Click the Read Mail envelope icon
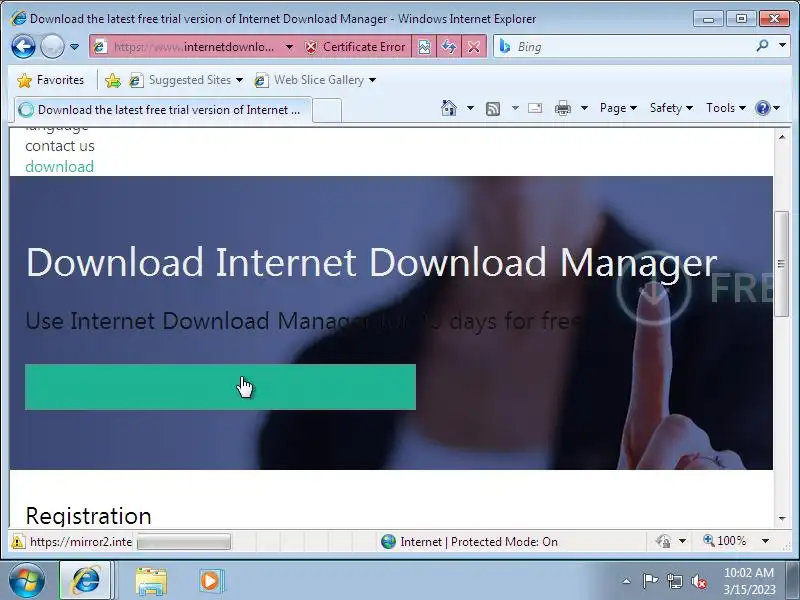800x600 pixels. (x=535, y=108)
